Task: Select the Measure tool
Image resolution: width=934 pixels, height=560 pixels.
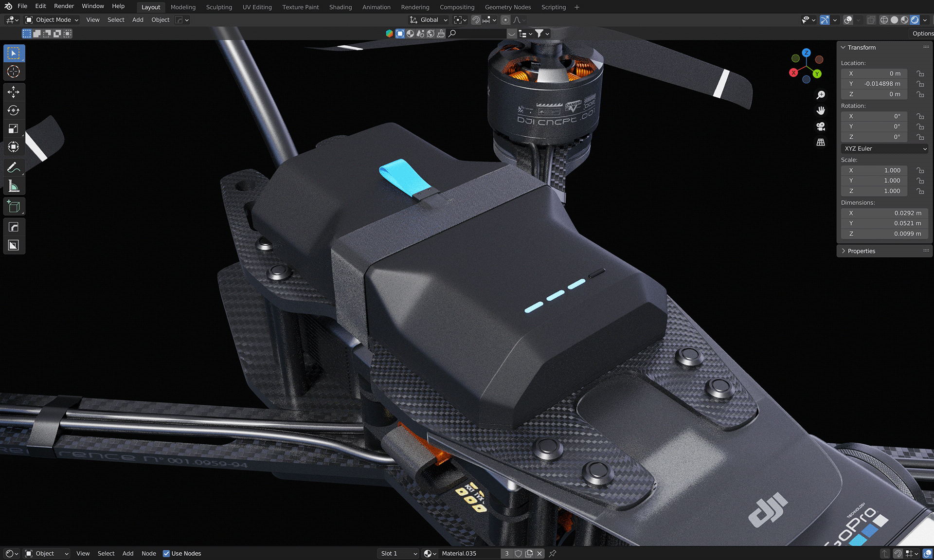Action: tap(14, 185)
